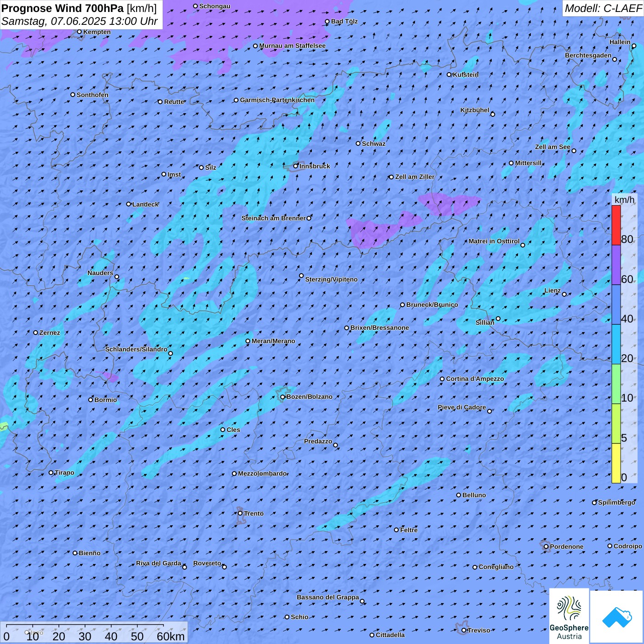Click the 'Murnau am Staffelsee' label
644x644 pixels.
point(293,46)
